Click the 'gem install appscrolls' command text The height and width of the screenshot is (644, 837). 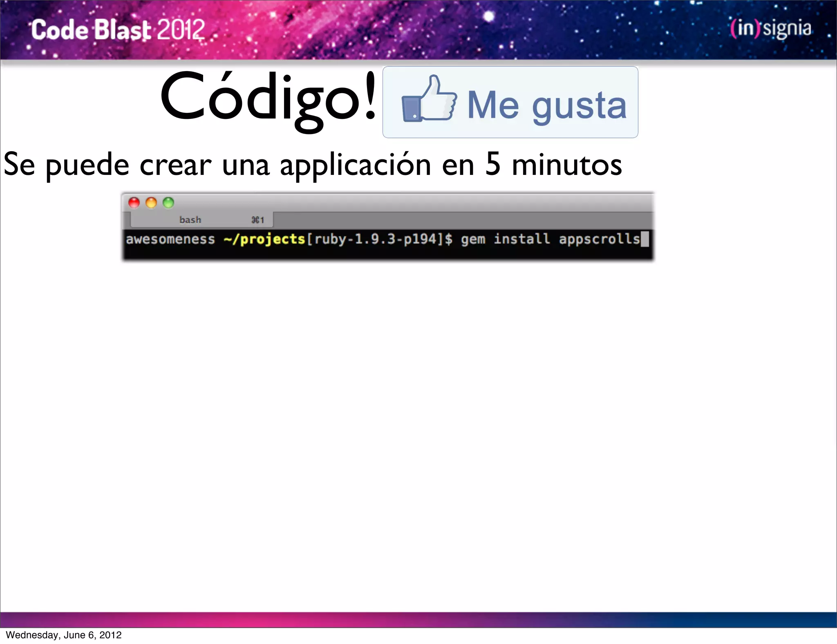point(550,239)
